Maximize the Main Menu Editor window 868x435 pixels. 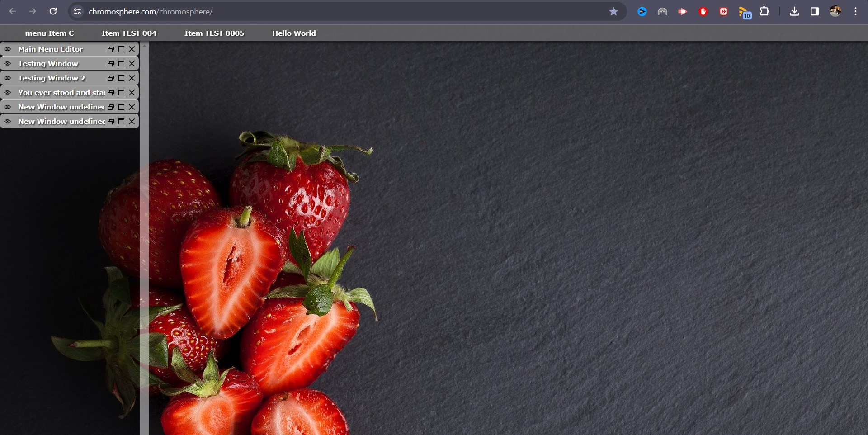121,49
